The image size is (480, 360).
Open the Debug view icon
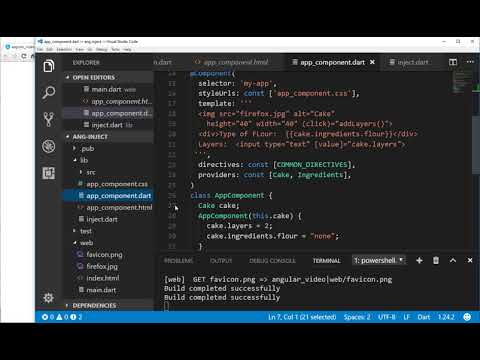tap(49, 146)
